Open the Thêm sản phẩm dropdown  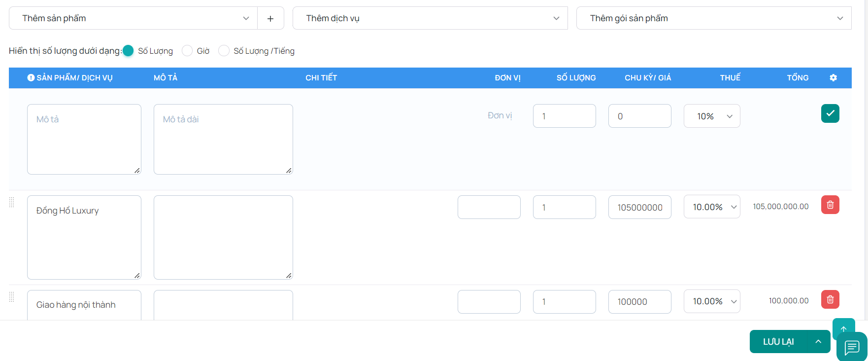click(133, 18)
